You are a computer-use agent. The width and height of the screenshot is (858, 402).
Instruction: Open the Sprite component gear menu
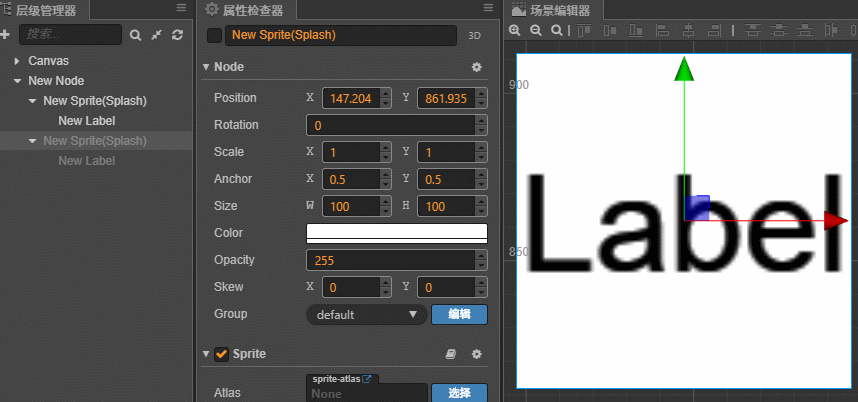coord(477,354)
